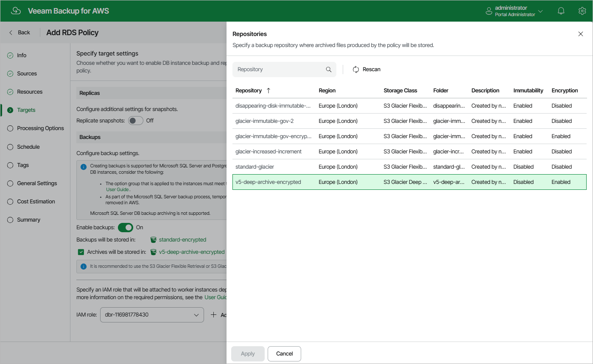
Task: Open the standard-encrypted repository link
Action: [182, 240]
